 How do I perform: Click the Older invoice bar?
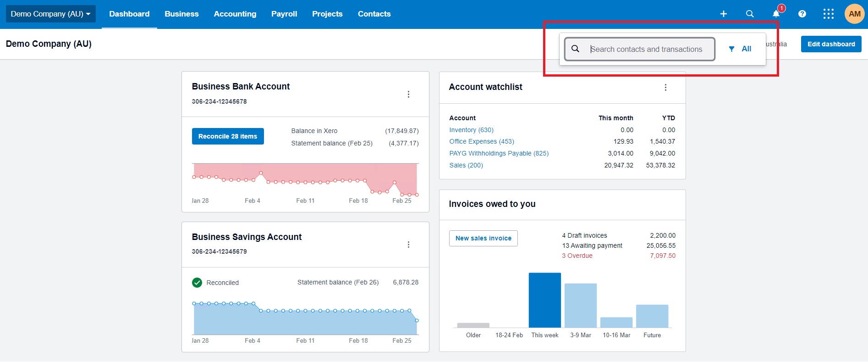click(473, 325)
